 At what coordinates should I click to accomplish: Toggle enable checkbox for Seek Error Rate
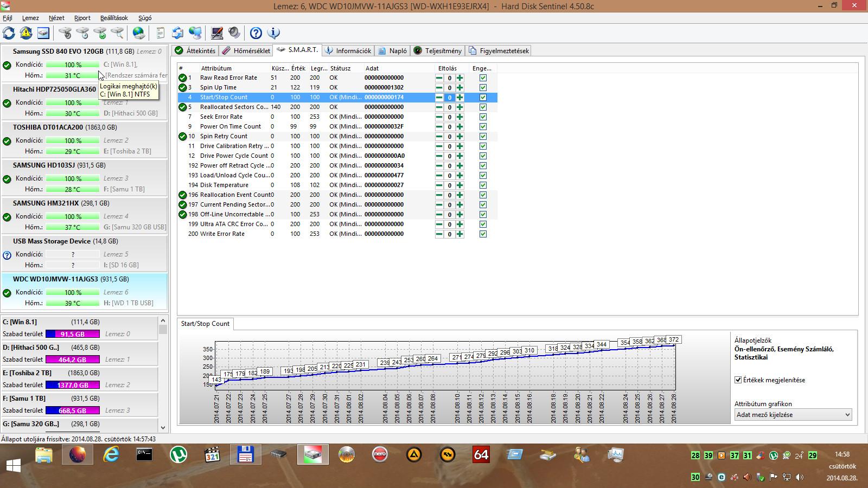click(x=483, y=117)
